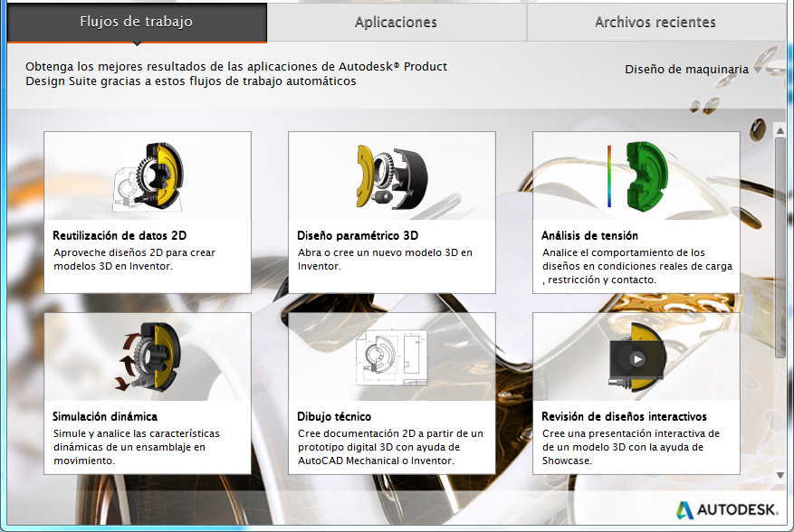
Task: Open the Análisis de tensión title
Action: 589,235
